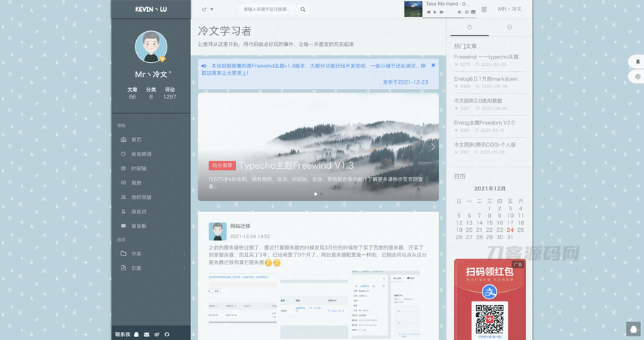This screenshot has height=340, width=644.
Task: Mute the music player volume
Action: coord(459,12)
